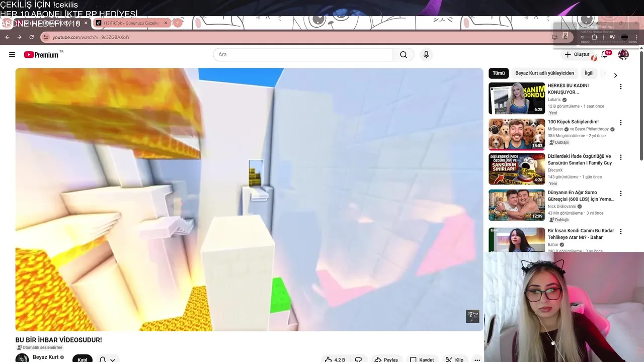Open the media widget playlist queue icon
The image size is (644, 362).
(x=612, y=37)
